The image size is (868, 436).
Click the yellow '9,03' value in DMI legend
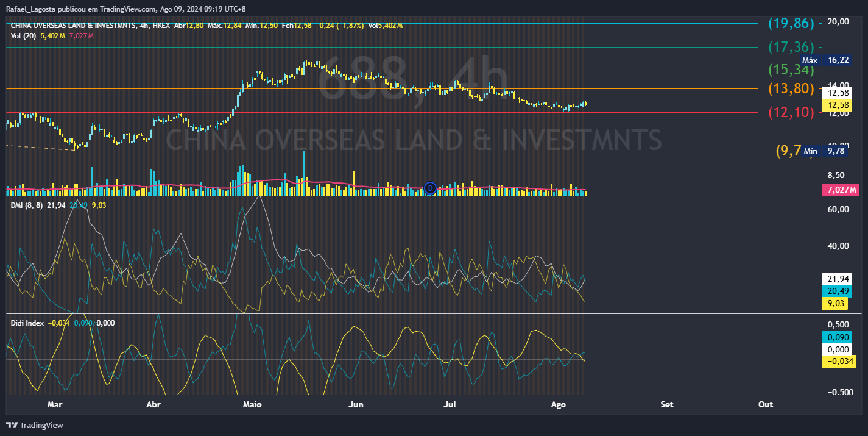tap(99, 205)
